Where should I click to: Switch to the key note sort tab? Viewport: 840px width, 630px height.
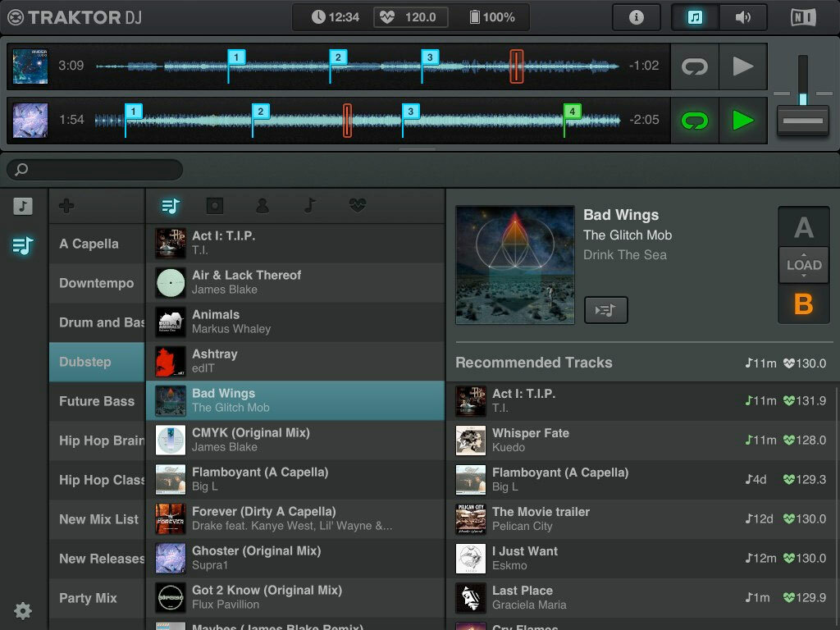click(x=309, y=206)
